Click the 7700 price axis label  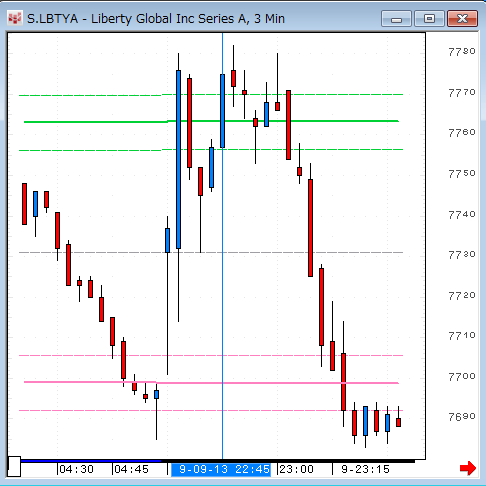(x=462, y=377)
